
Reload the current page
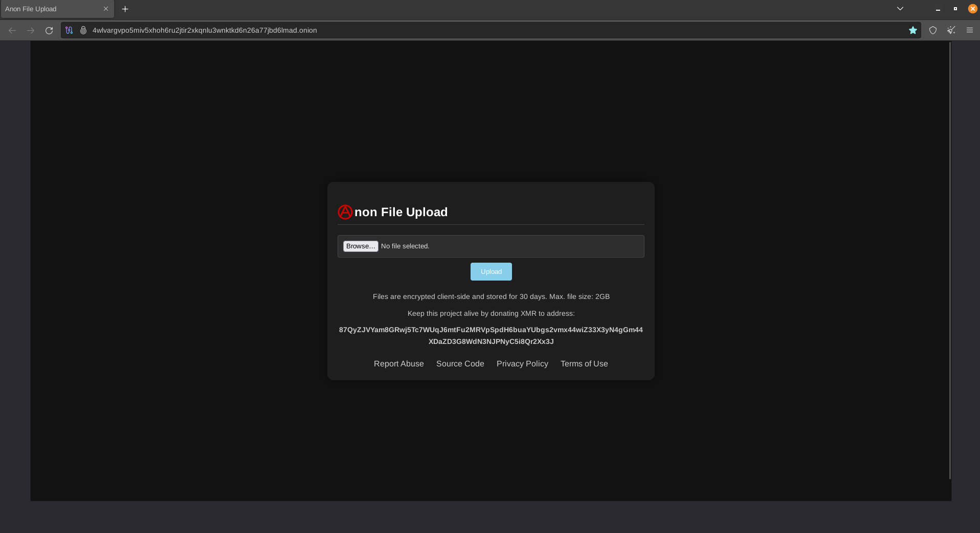pos(49,31)
